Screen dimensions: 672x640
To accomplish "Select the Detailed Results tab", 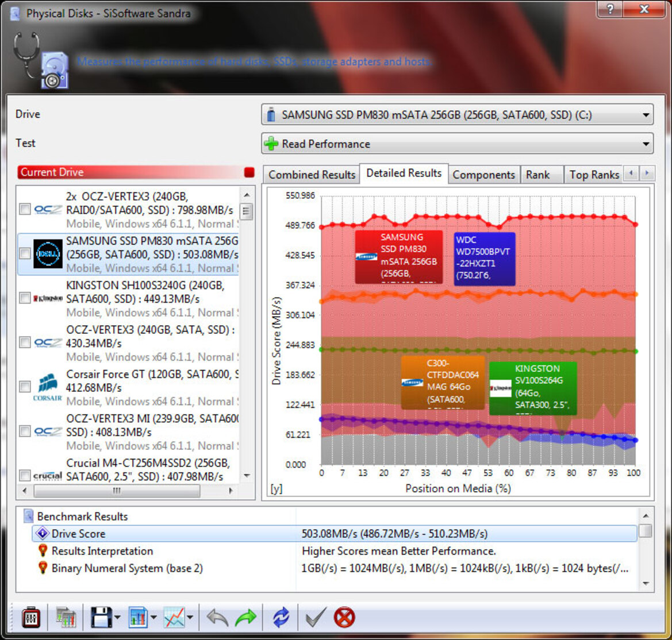I will (404, 173).
